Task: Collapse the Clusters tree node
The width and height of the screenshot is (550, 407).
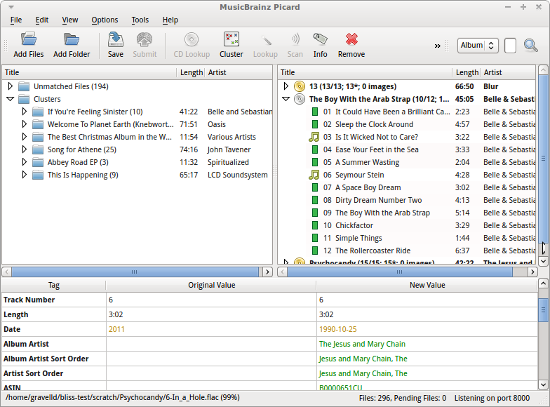Action: (x=10, y=99)
